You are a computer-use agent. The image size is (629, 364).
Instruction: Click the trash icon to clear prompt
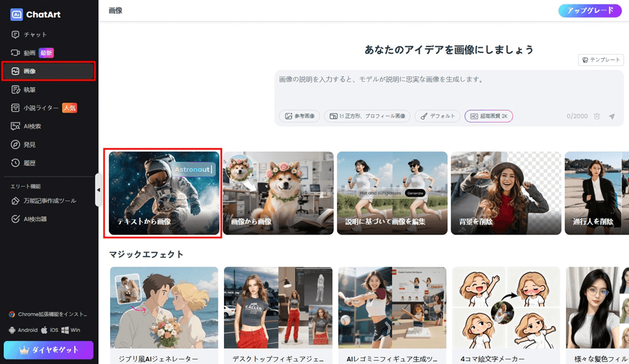click(597, 116)
